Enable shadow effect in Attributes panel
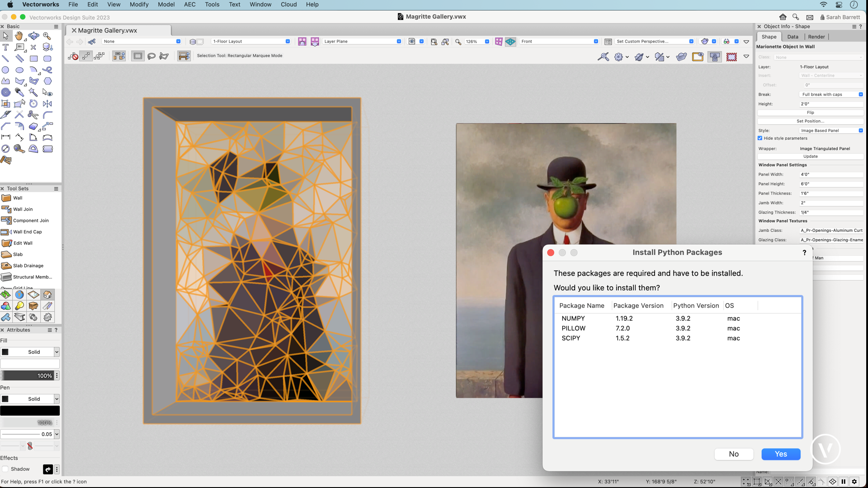868x488 pixels. pyautogui.click(x=5, y=469)
